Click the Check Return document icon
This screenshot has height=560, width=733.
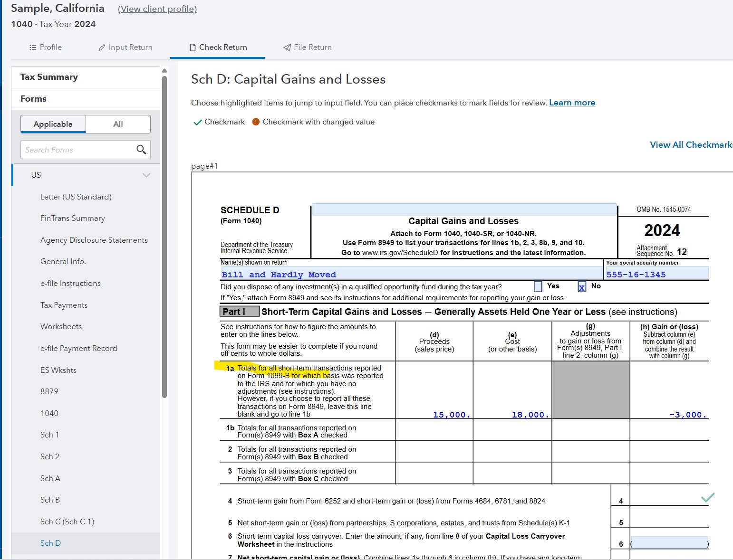pyautogui.click(x=193, y=47)
